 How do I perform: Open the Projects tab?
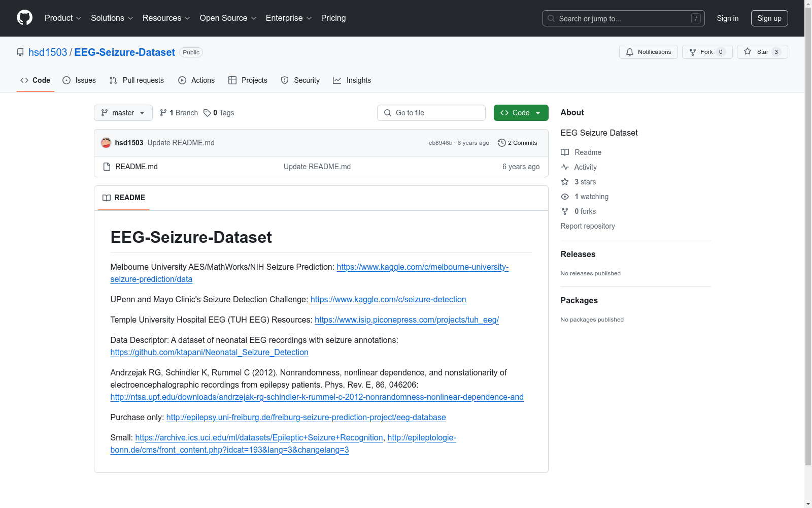[248, 80]
